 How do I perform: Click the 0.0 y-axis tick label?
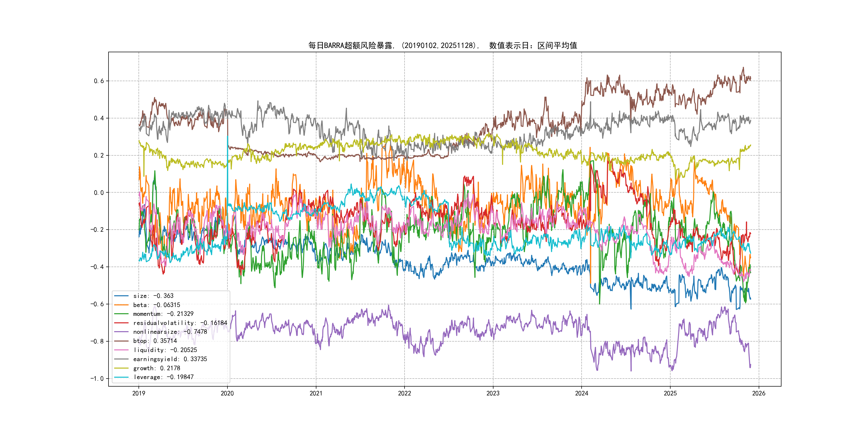(x=99, y=193)
